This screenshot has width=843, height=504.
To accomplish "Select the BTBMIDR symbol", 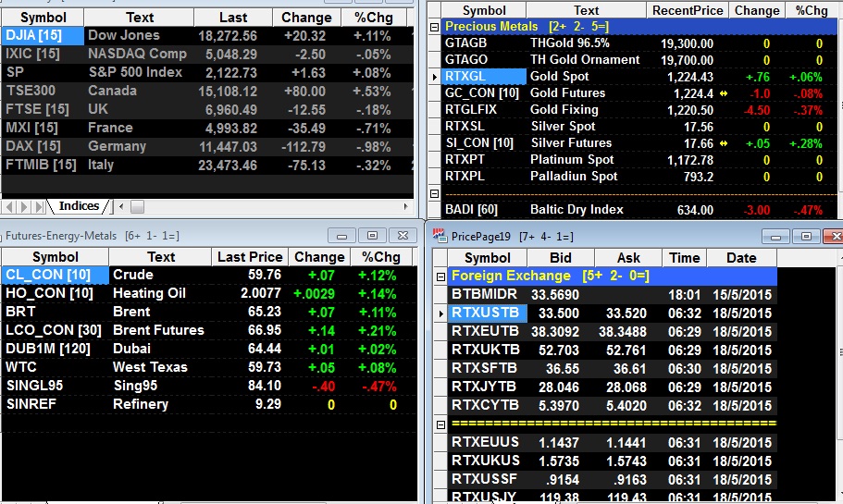I will click(x=484, y=294).
